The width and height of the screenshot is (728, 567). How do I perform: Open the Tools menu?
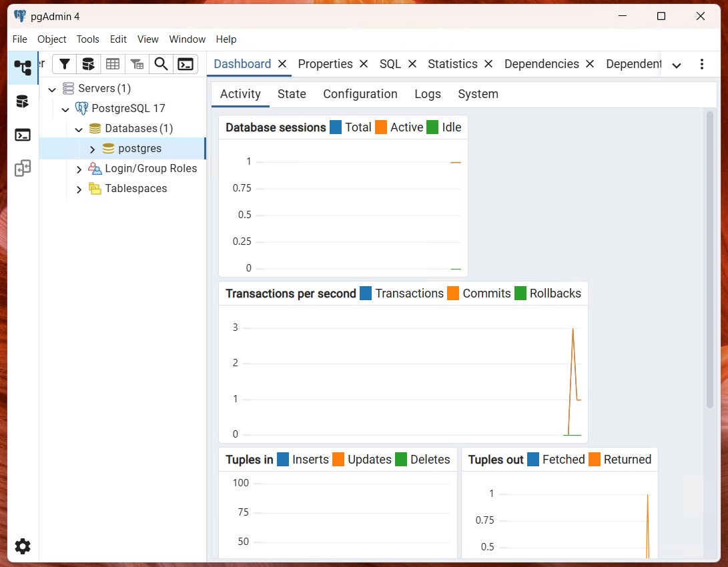(88, 39)
